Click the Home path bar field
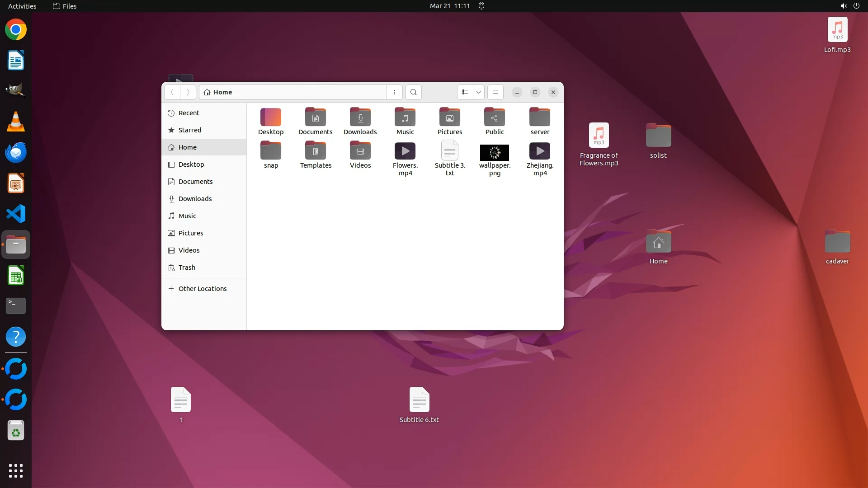Image resolution: width=868 pixels, height=488 pixels. (293, 92)
